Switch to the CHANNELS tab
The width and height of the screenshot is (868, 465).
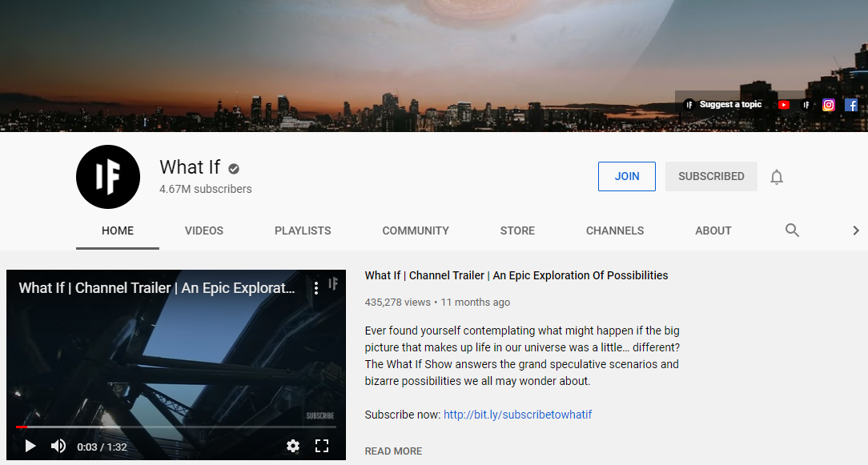[615, 230]
